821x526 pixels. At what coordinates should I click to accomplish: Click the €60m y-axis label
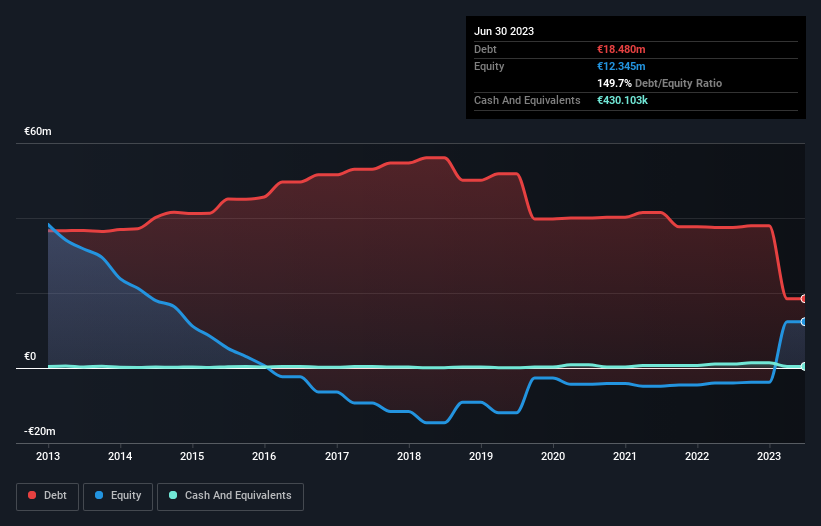[x=38, y=131]
